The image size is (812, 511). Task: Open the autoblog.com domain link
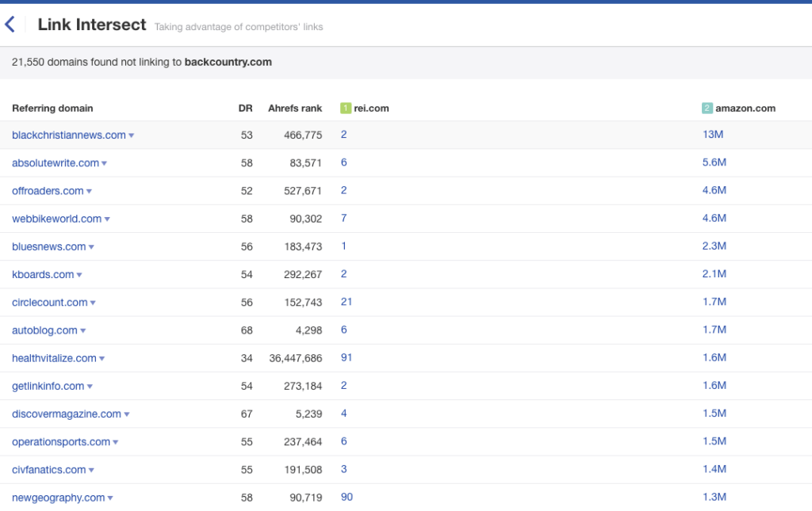(x=44, y=330)
